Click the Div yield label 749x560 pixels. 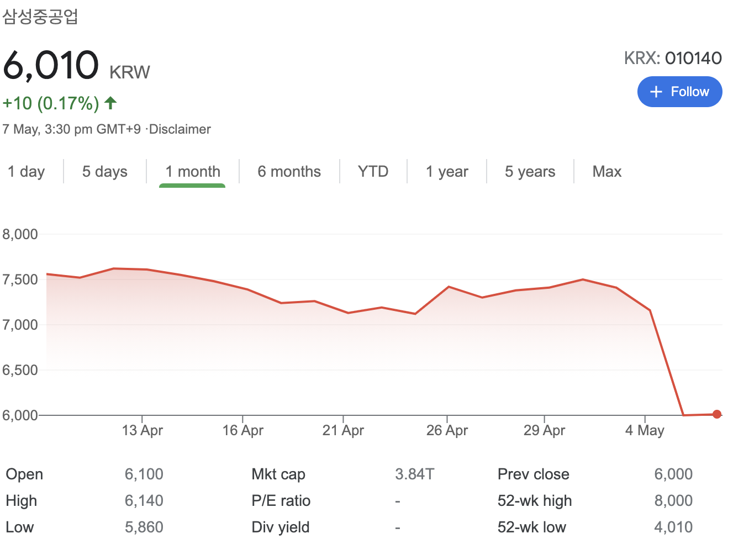pos(281,527)
